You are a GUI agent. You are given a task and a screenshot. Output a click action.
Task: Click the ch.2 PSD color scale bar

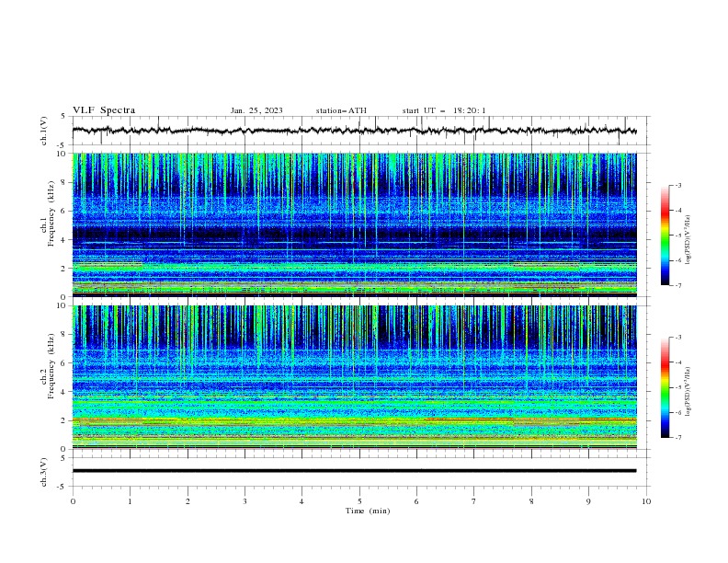click(x=665, y=387)
